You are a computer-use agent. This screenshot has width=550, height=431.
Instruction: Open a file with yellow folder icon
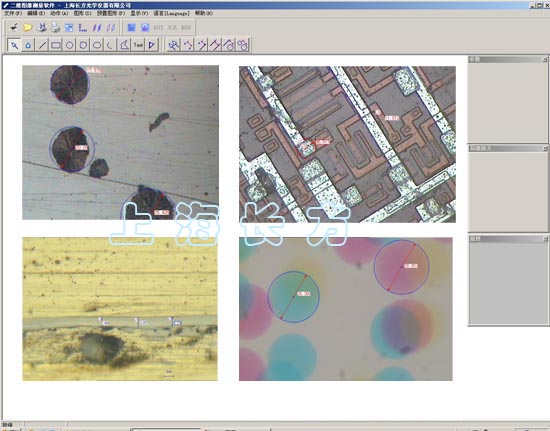tap(27, 27)
